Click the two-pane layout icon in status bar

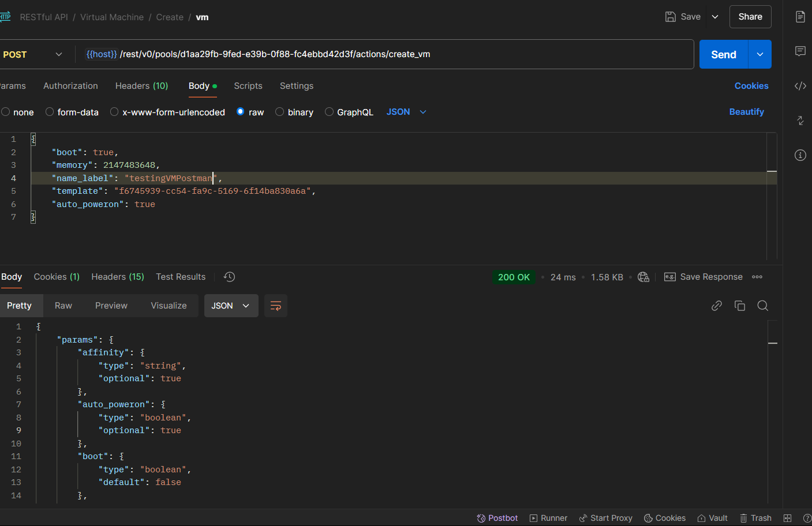click(787, 518)
